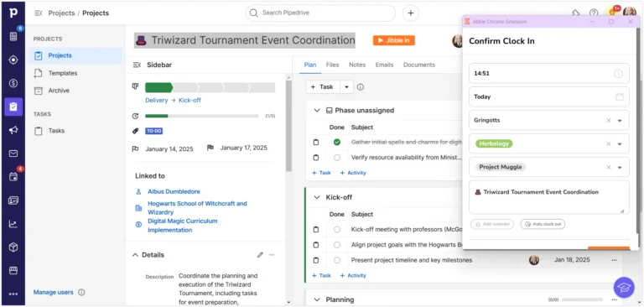Screen dimensions: 644x307
Task: Collapse the Kick-off phase section
Action: pyautogui.click(x=317, y=197)
